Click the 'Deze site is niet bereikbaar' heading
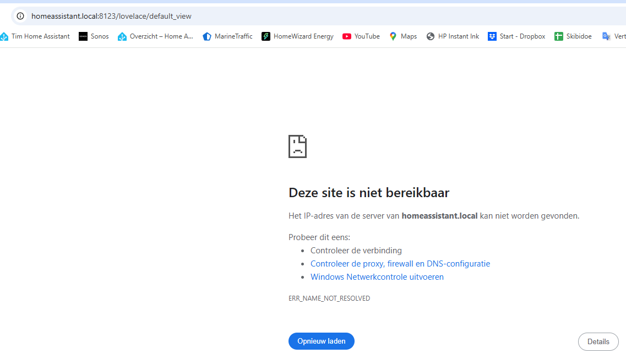The image size is (626, 364). (369, 193)
